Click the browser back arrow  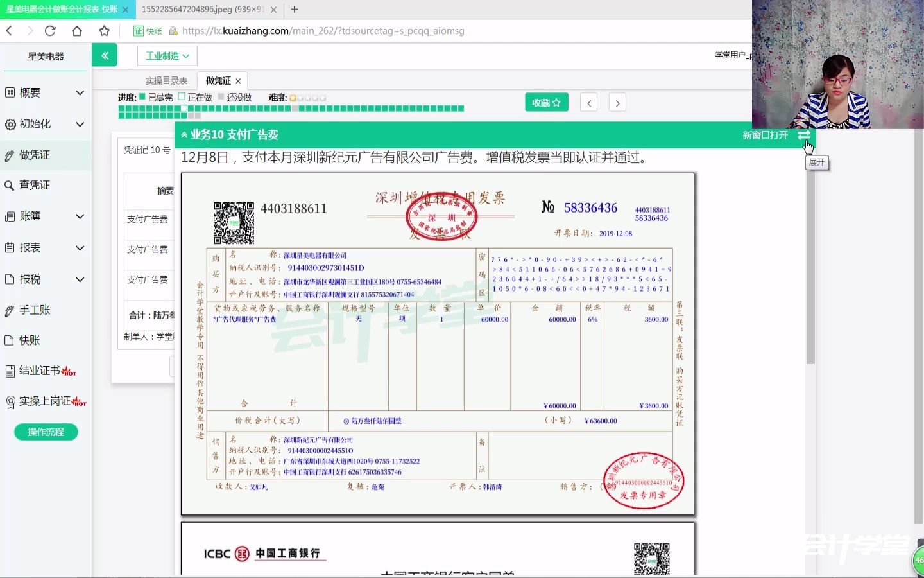(x=9, y=31)
